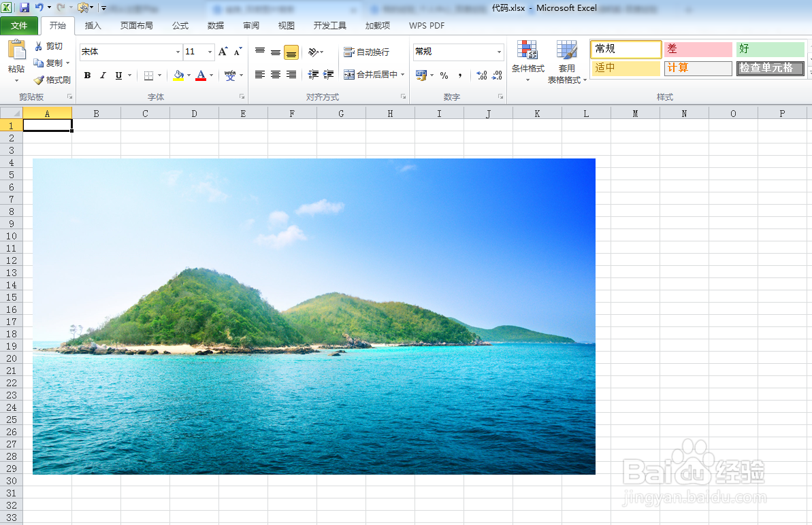Increase indent
The image size is (812, 525).
[328, 75]
